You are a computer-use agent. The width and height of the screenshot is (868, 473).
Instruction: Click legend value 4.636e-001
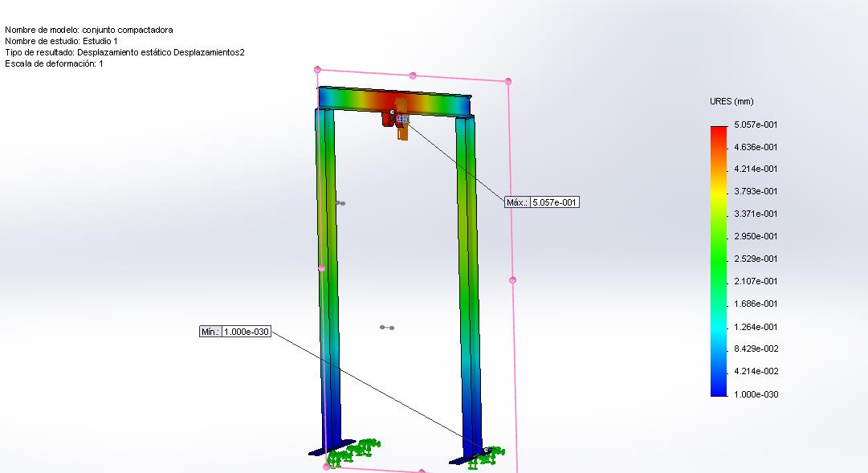pos(756,147)
